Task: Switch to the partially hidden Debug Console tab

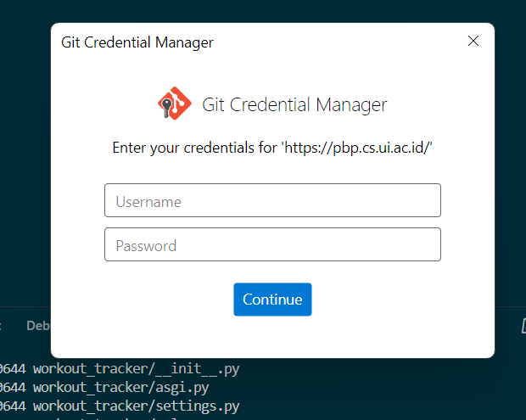Action: click(x=38, y=326)
